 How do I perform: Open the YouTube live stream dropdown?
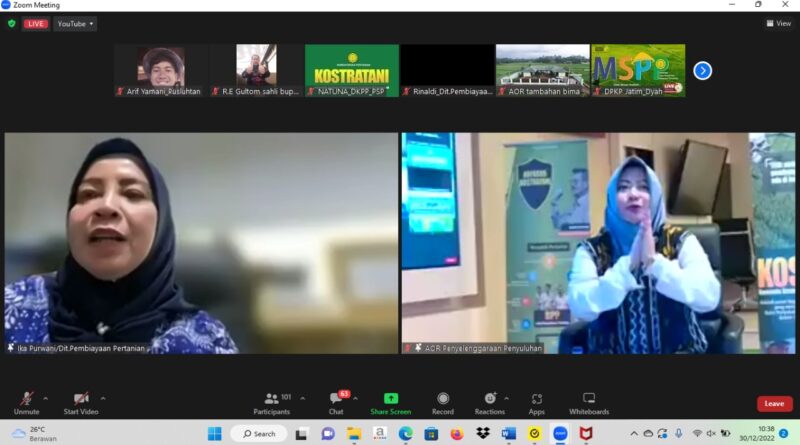point(75,23)
